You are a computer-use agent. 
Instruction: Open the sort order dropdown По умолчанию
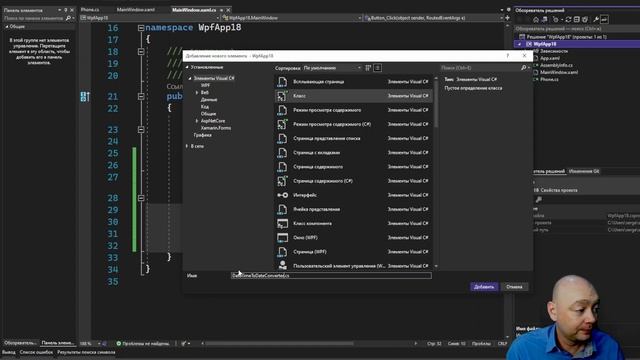(332, 68)
